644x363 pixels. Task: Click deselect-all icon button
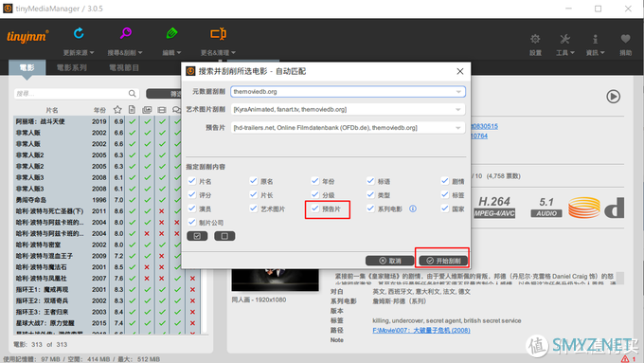(224, 236)
